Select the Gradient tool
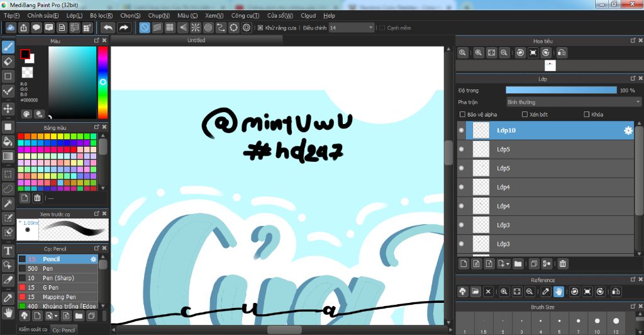Image resolution: width=644 pixels, height=335 pixels. click(8, 156)
